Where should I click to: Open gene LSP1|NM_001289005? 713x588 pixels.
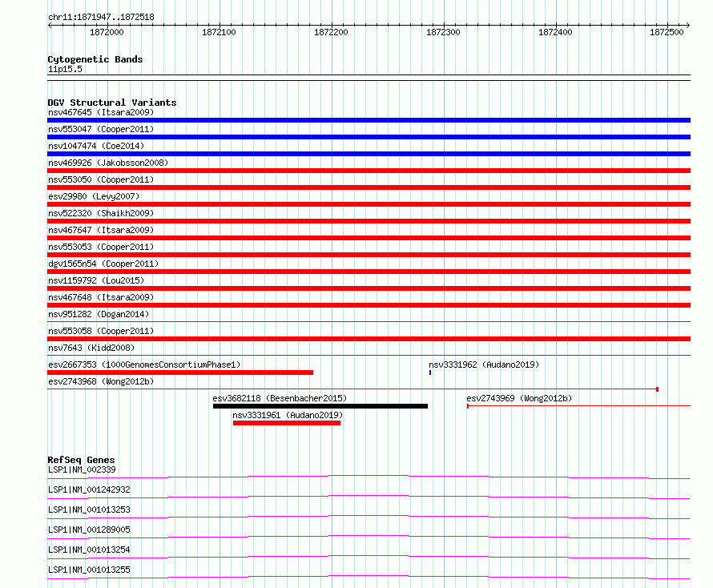click(89, 530)
